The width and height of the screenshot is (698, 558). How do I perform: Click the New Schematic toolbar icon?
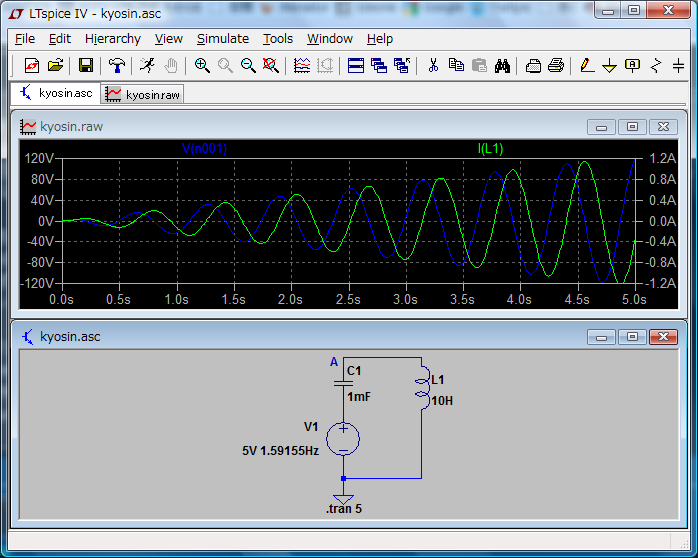[x=31, y=66]
